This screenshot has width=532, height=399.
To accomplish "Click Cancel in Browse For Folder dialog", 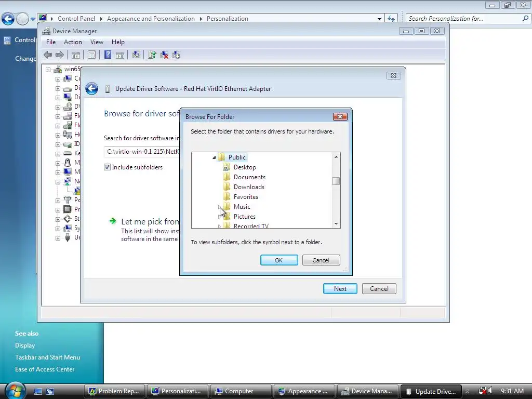I will tap(321, 260).
